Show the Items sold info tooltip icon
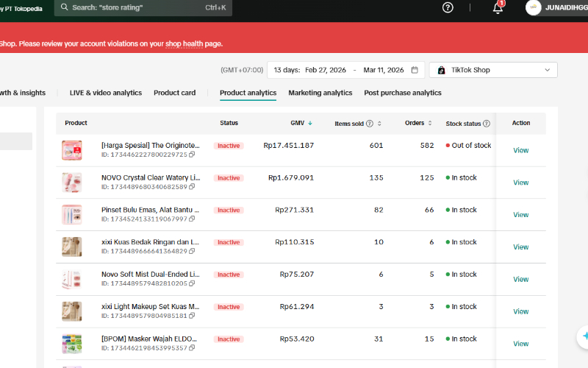This screenshot has width=588, height=368. coord(370,124)
